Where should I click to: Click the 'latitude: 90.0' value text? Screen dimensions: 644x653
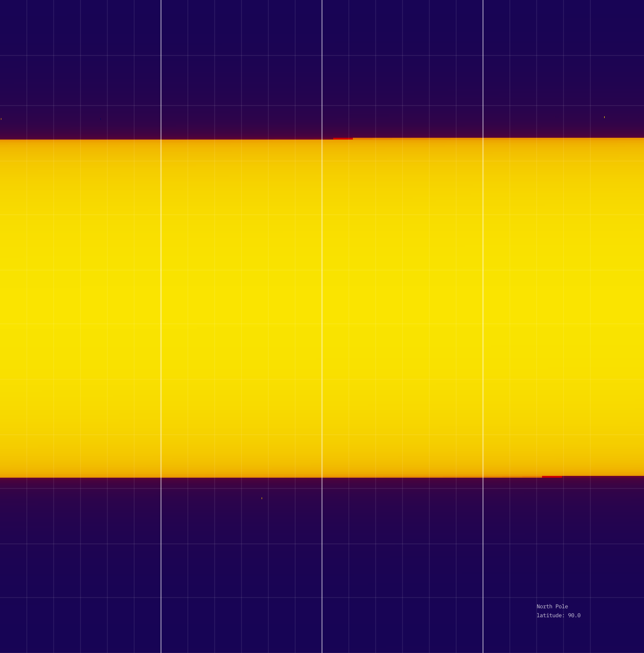[x=559, y=615]
